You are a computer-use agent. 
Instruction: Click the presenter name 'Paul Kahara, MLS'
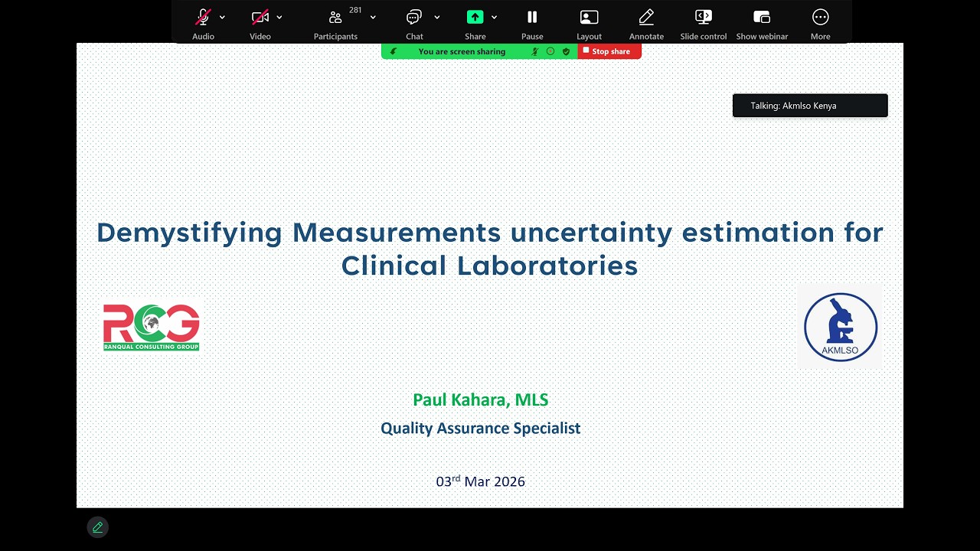tap(481, 399)
